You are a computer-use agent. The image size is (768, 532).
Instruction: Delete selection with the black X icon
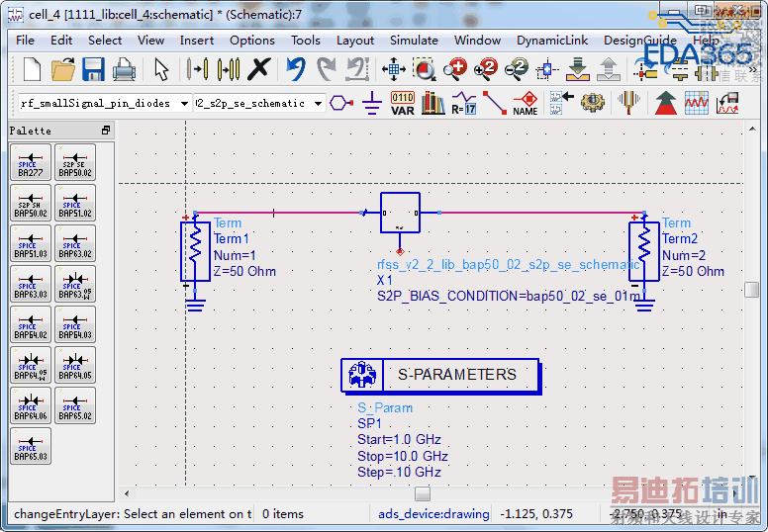coord(259,69)
